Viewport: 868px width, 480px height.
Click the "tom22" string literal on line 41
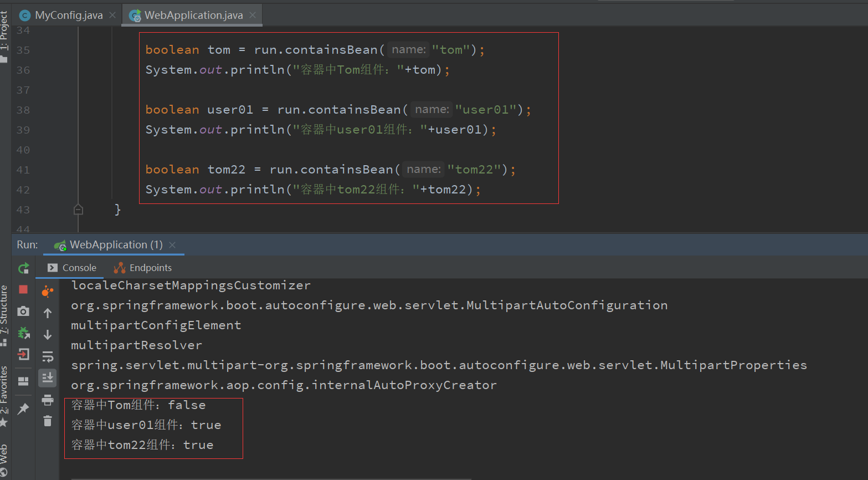(x=474, y=170)
